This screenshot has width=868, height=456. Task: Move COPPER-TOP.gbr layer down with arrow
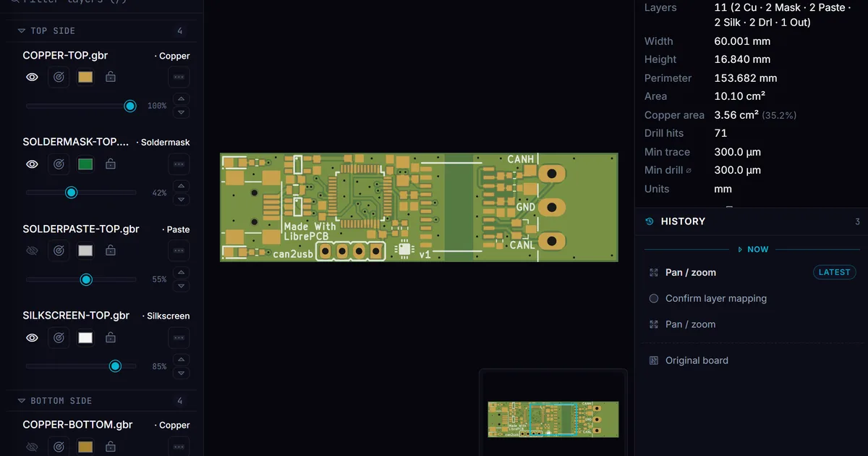182,112
